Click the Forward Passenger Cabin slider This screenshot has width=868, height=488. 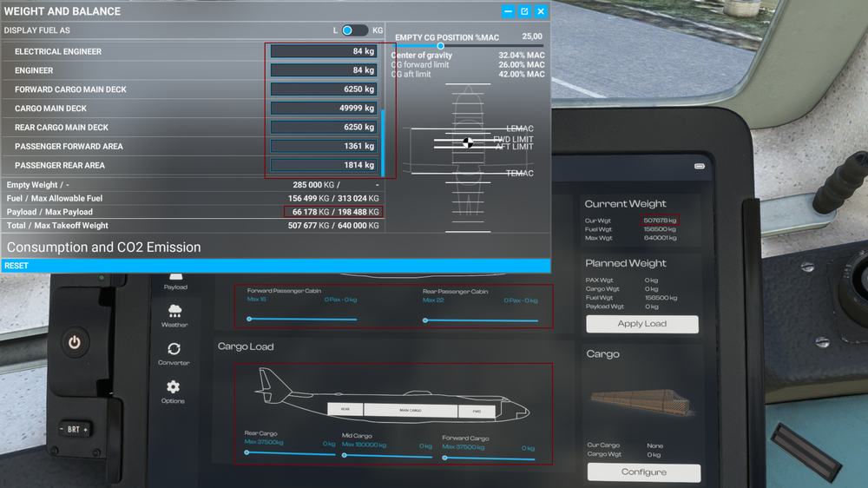pos(249,320)
